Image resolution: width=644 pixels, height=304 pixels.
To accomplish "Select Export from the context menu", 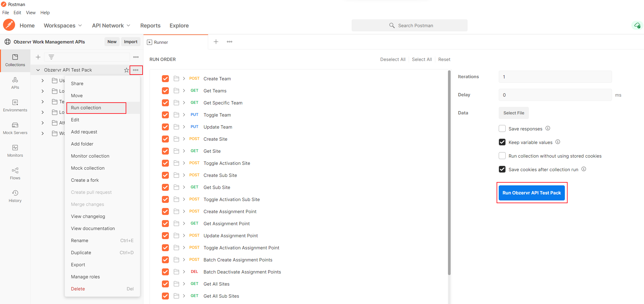I will pyautogui.click(x=102, y=265).
